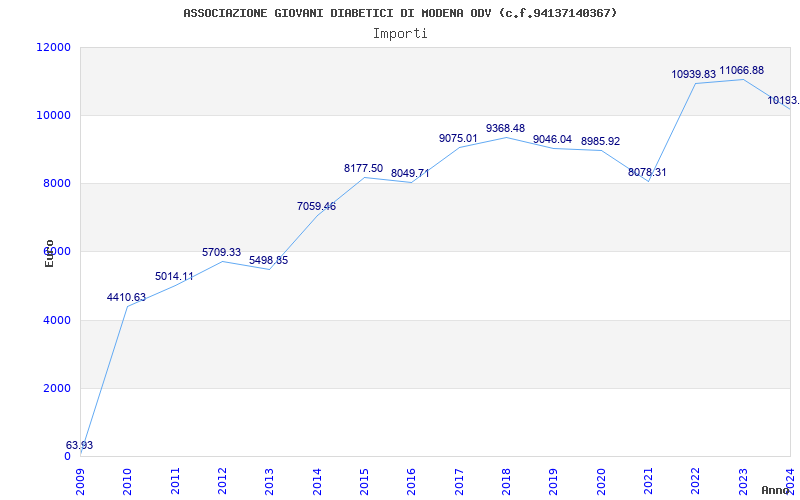The width and height of the screenshot is (800, 500).
Task: Click x-axis year label 2010
Action: click(128, 481)
